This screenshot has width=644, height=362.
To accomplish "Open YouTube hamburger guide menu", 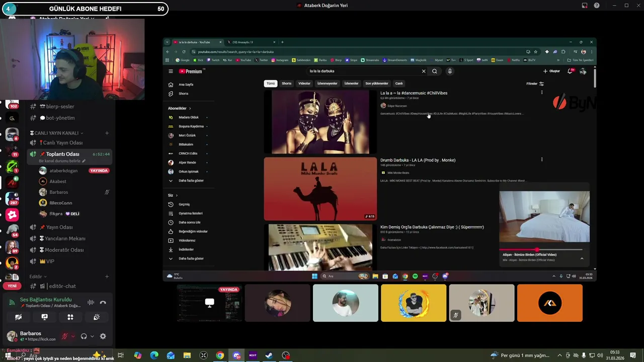I will pyautogui.click(x=171, y=71).
